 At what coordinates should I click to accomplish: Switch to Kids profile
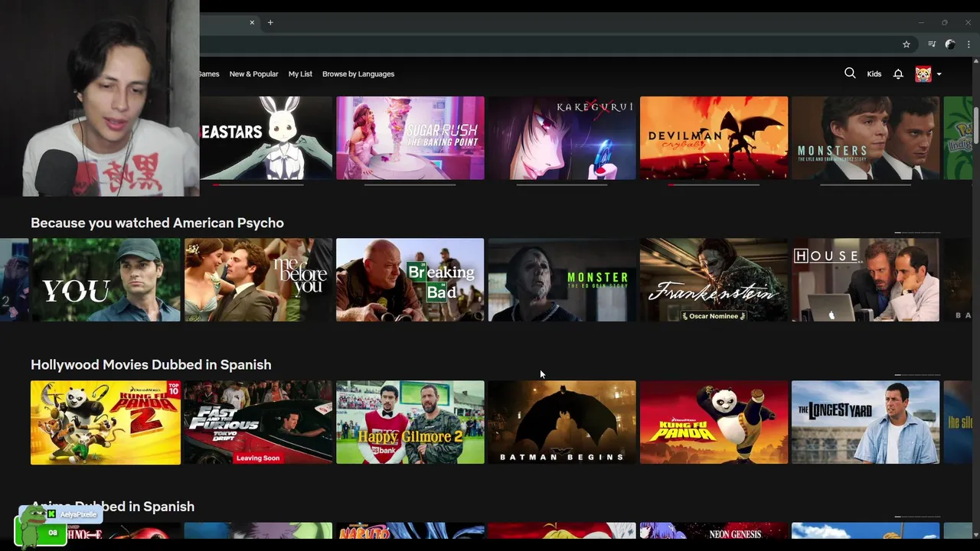pyautogui.click(x=874, y=74)
